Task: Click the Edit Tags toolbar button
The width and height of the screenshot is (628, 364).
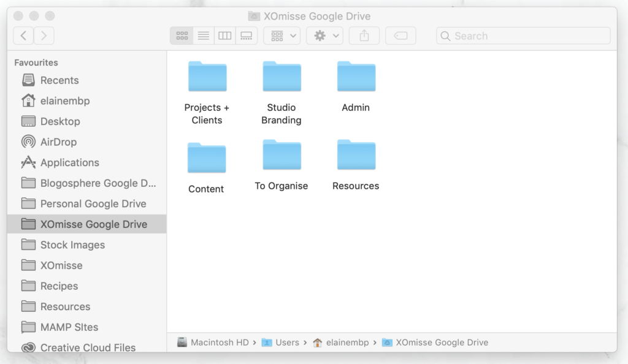Action: point(400,36)
